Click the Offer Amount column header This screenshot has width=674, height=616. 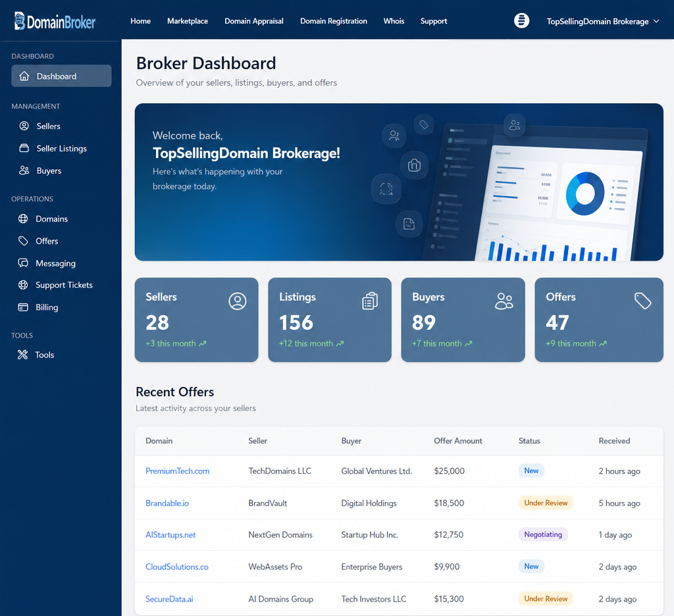(x=458, y=441)
